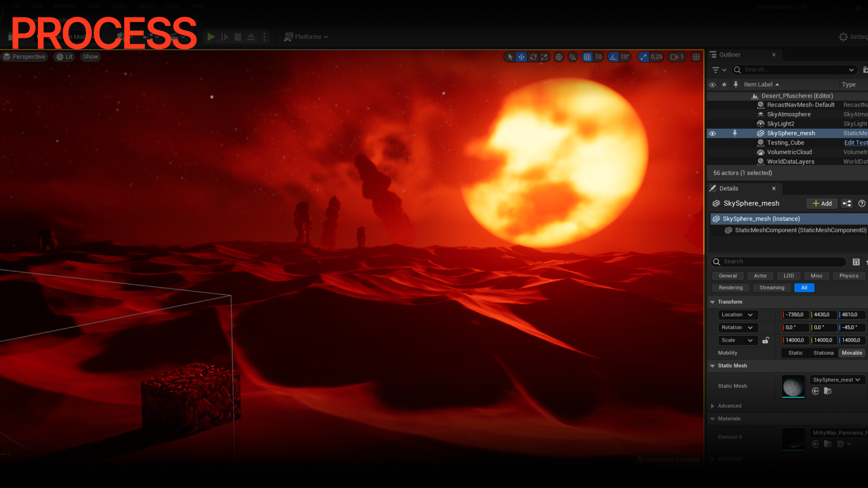The width and height of the screenshot is (868, 488).
Task: Open the Lit view mode menu
Action: click(x=64, y=56)
